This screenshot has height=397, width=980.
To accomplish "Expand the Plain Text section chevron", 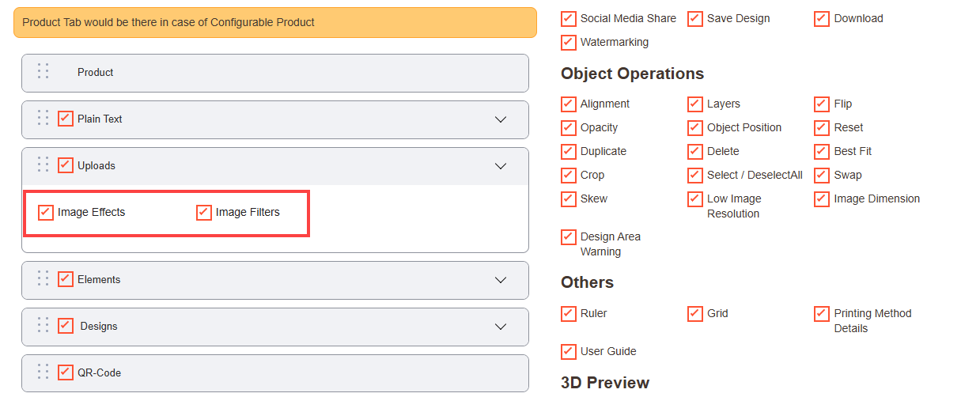I will (500, 119).
